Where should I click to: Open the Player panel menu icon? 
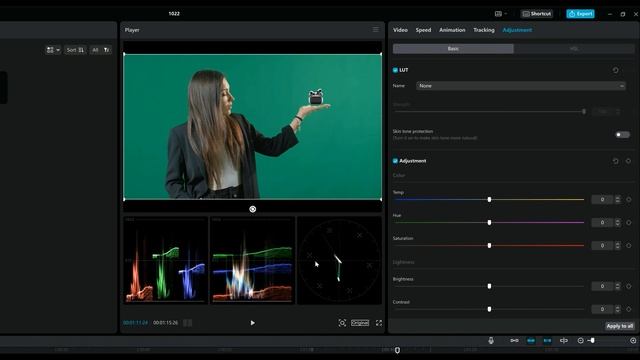(376, 30)
